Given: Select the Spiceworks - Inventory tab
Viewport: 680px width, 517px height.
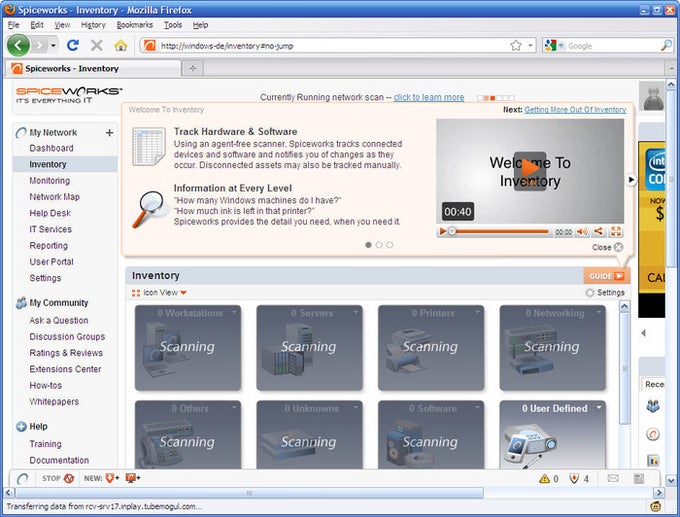Looking at the screenshot, I should click(93, 69).
